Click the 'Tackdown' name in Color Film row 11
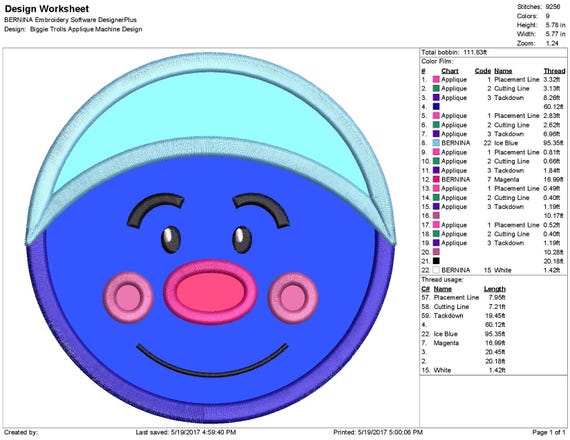Screen dimensions: 570x440 (x=509, y=170)
